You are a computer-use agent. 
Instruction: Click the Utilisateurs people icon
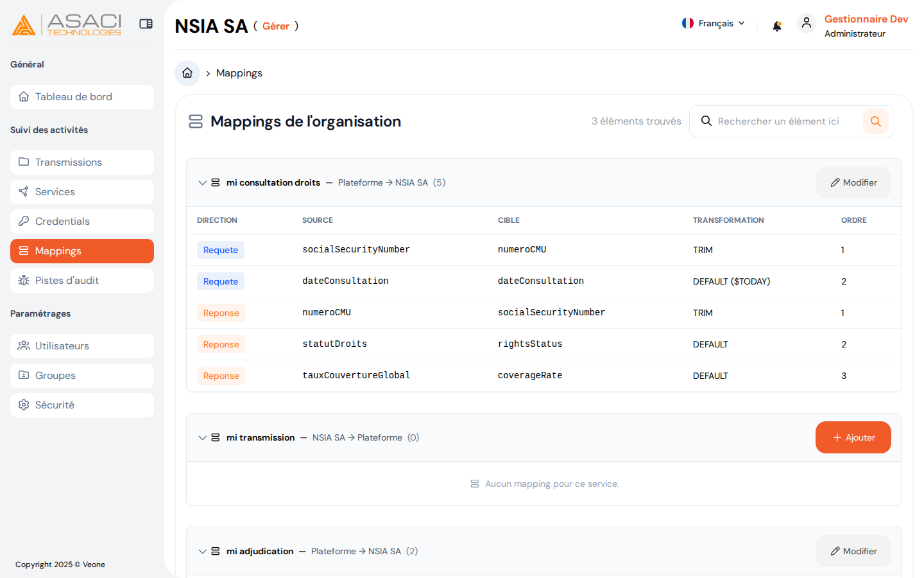pos(24,346)
